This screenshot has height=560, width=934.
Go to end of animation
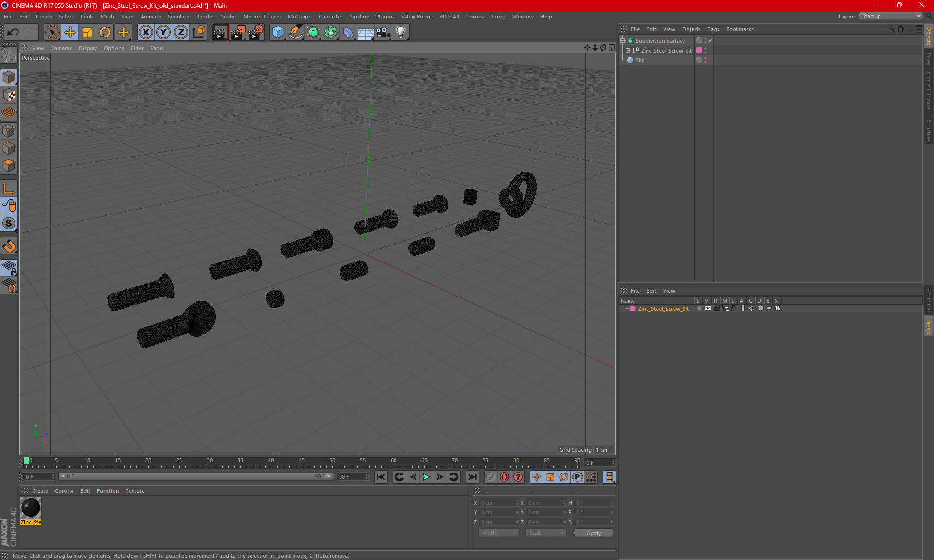pos(472,477)
